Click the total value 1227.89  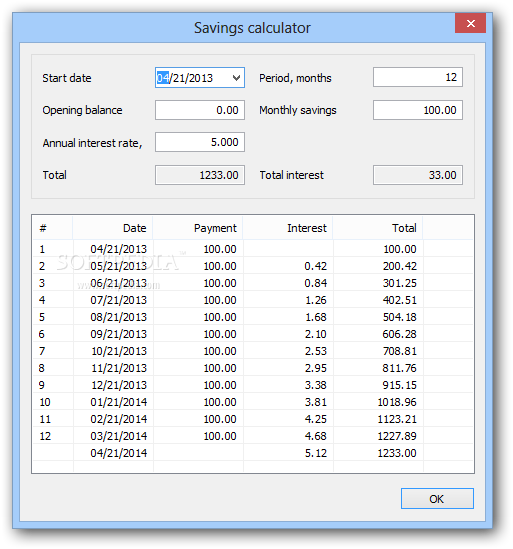[397, 436]
